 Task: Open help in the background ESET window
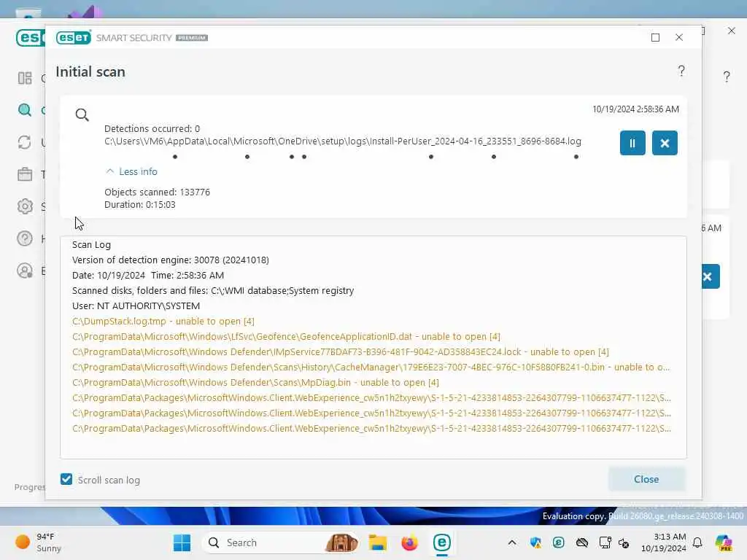click(x=726, y=77)
